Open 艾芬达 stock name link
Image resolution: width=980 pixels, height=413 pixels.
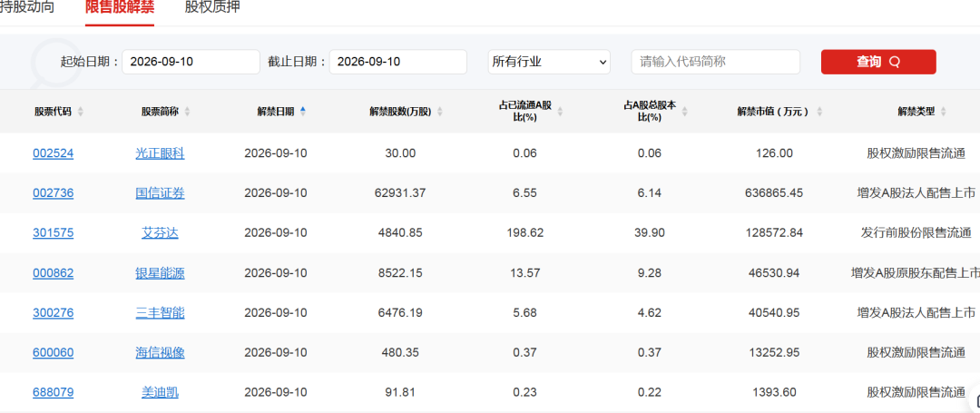click(160, 233)
